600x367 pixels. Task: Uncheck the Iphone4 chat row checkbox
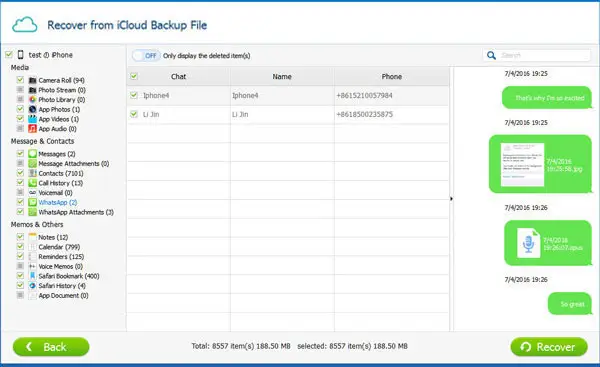point(134,95)
